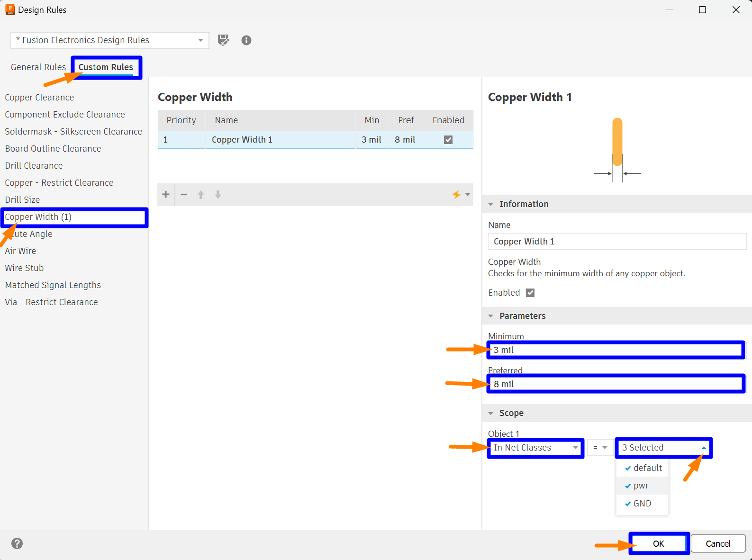The width and height of the screenshot is (752, 560).
Task: Click the rule Name input field
Action: (x=617, y=242)
